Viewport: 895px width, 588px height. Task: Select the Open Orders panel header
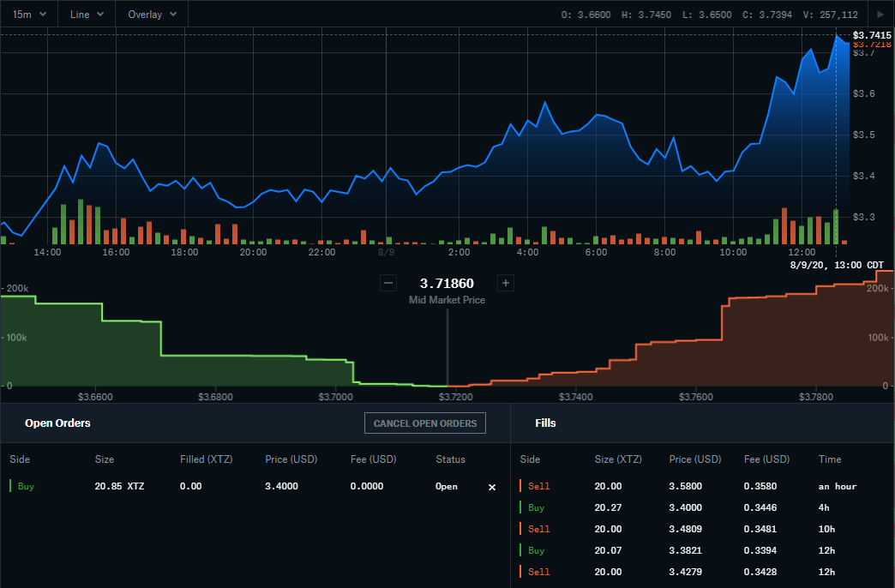pos(57,423)
